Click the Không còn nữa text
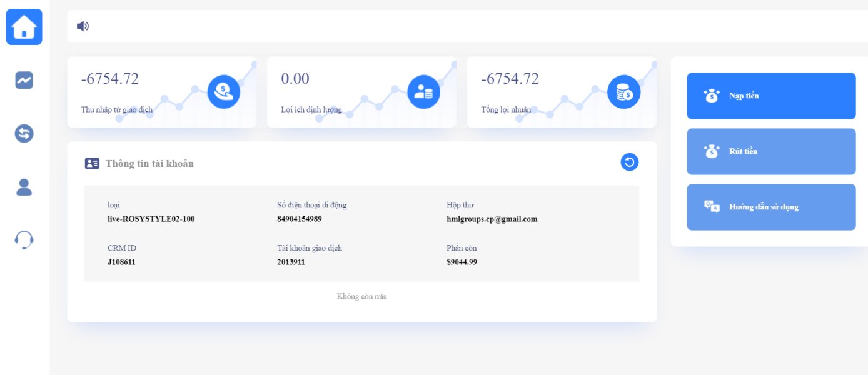Viewport: 868px width, 375px height. pyautogui.click(x=362, y=296)
